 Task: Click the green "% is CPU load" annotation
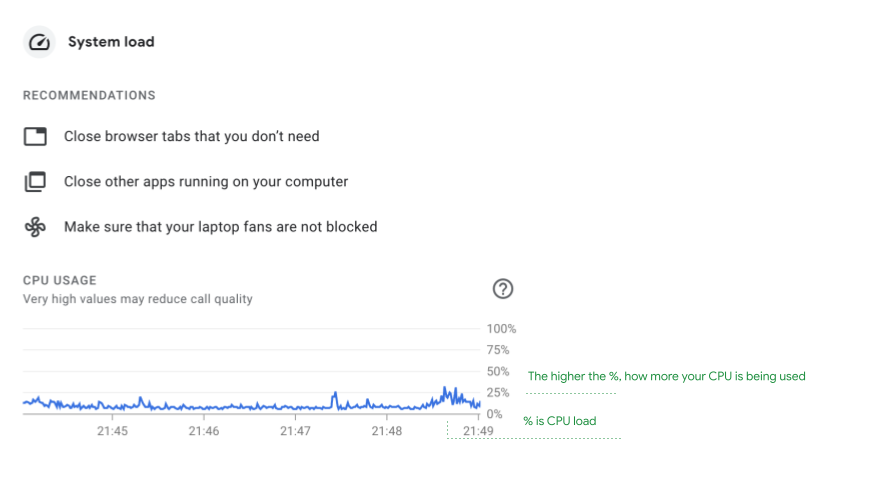(x=559, y=421)
